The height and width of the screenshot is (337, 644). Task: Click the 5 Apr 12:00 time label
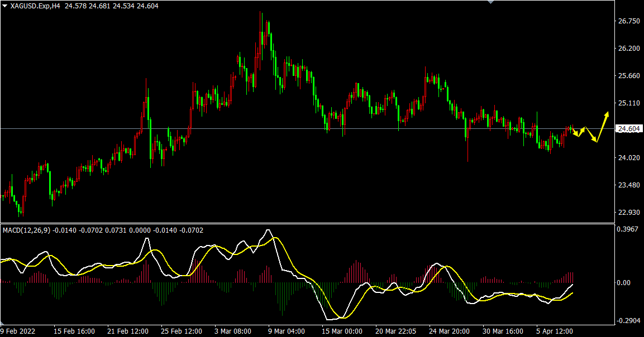click(x=556, y=331)
